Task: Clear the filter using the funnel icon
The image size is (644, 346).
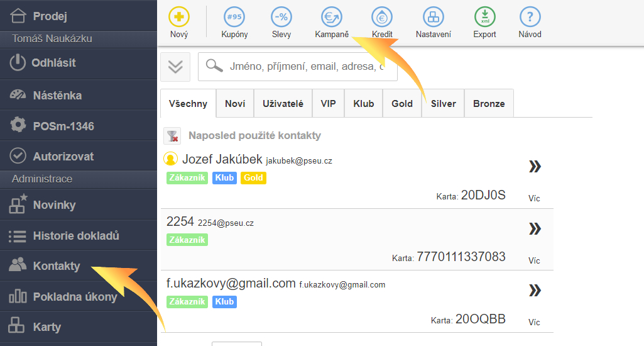Action: point(172,136)
